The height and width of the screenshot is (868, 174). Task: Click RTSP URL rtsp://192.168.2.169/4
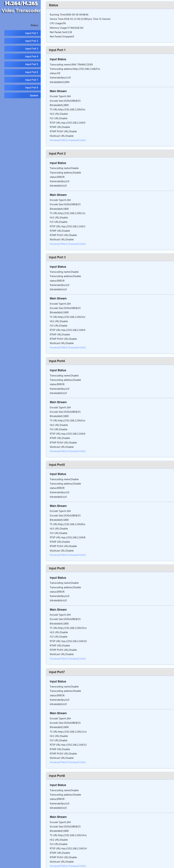point(68,330)
